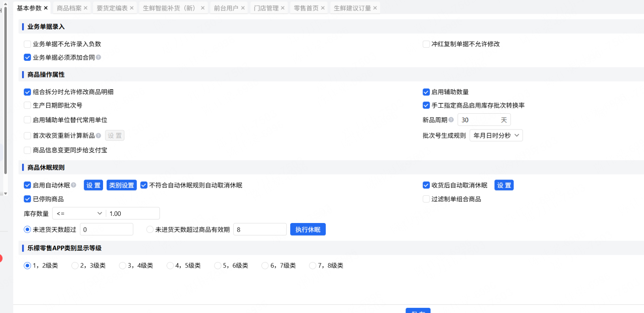Check 启用辅助单位替代常用单位
Image resolution: width=644 pixels, height=313 pixels.
coord(27,120)
